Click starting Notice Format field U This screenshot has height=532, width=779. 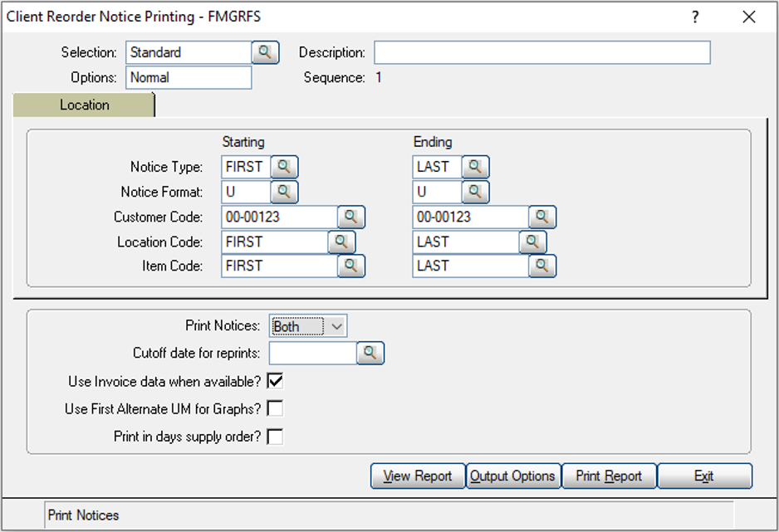point(247,192)
